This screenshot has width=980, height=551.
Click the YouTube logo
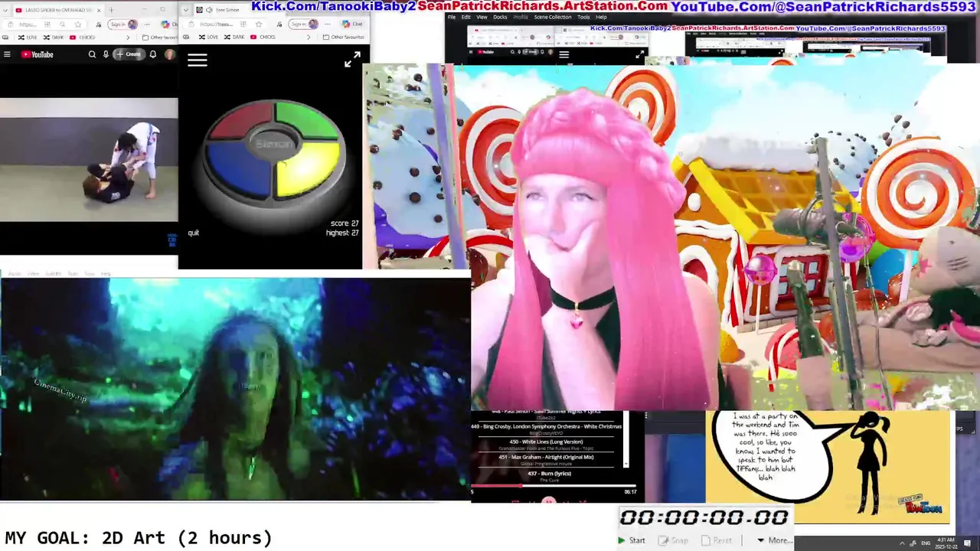tap(37, 54)
